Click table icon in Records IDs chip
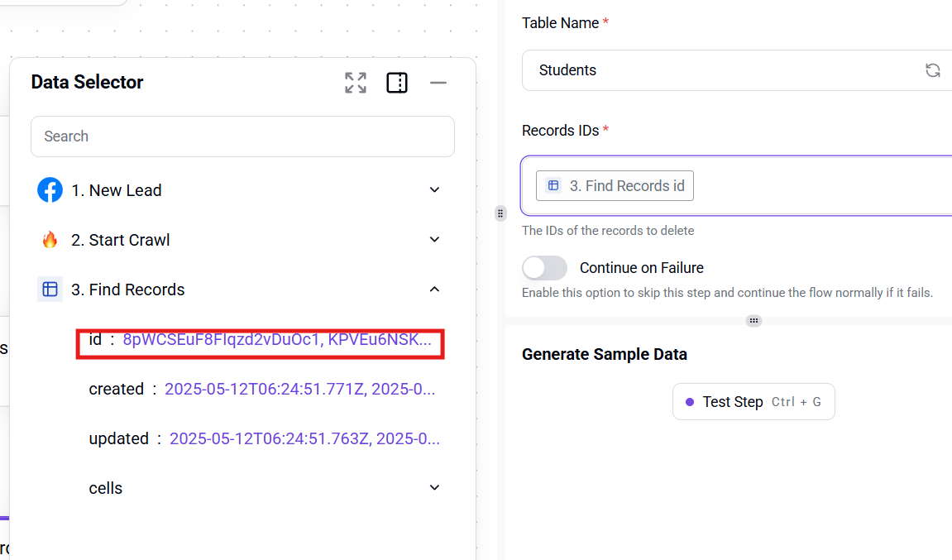 [554, 186]
